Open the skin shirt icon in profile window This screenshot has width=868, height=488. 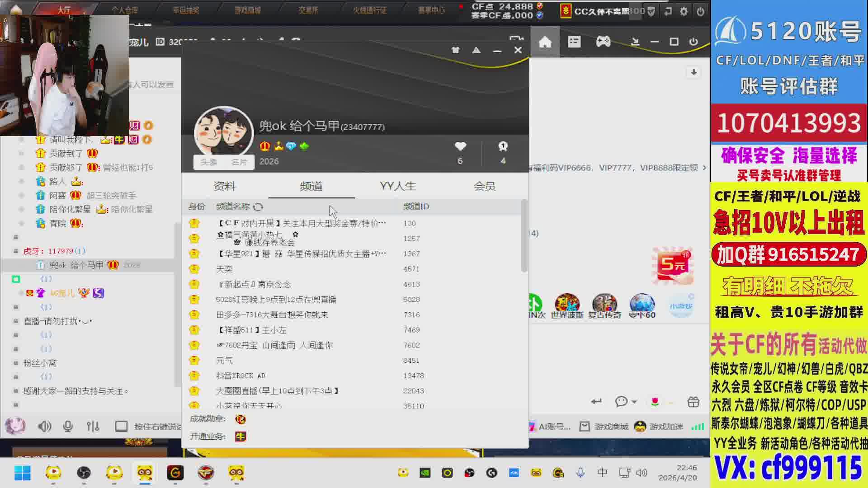[455, 50]
